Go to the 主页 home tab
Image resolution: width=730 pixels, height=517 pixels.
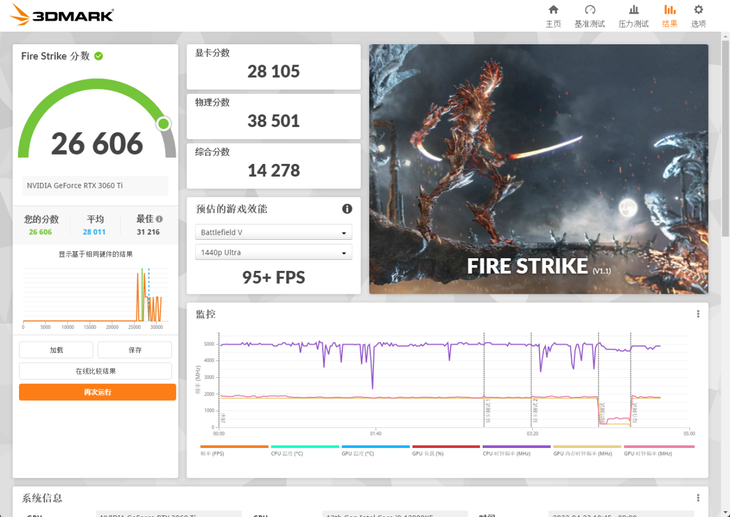tap(553, 16)
